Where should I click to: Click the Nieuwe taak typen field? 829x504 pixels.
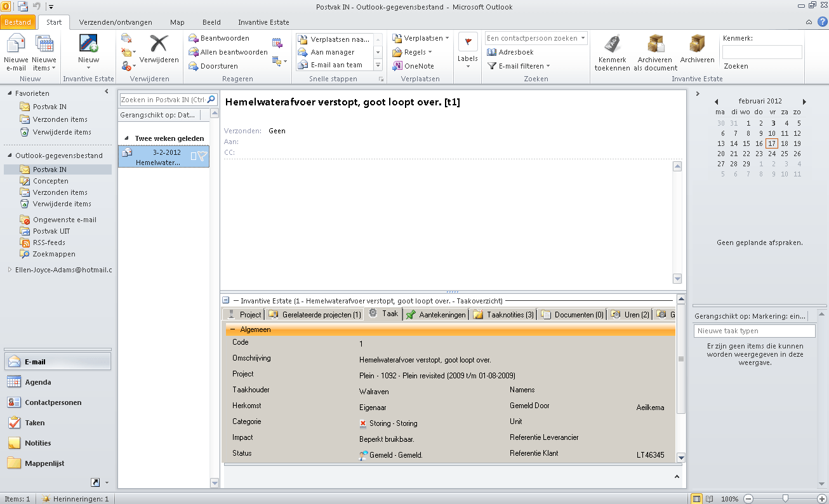pyautogui.click(x=754, y=331)
